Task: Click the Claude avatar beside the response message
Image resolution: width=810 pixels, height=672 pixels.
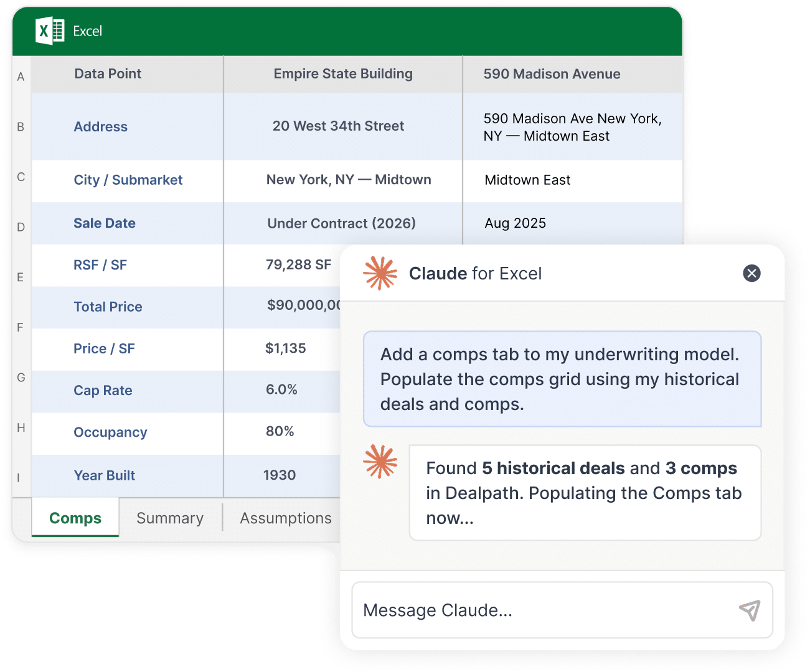Action: 380,462
